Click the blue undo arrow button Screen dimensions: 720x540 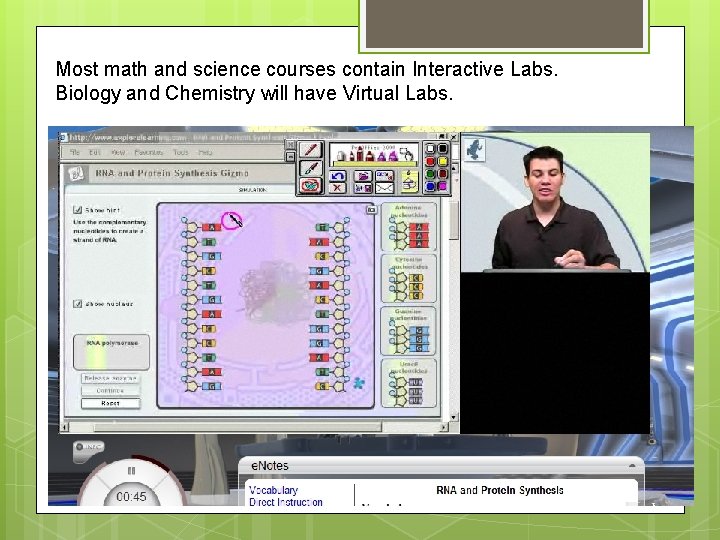(338, 176)
